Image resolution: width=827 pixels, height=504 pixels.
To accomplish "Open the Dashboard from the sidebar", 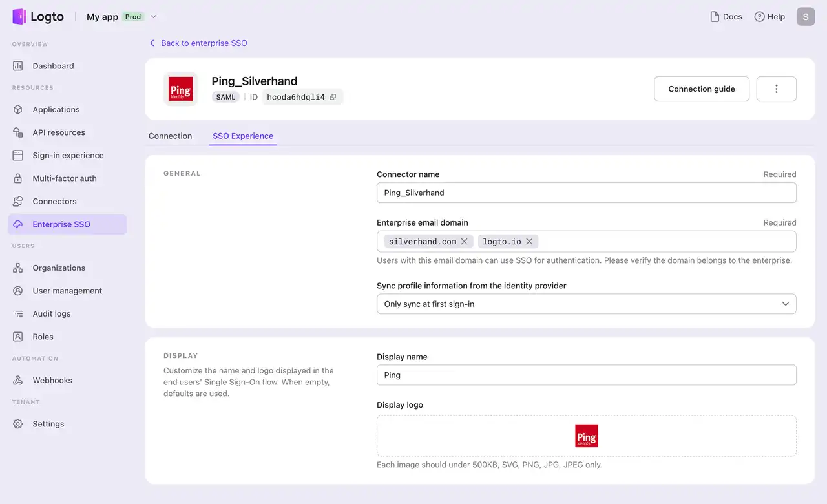I will [x=53, y=65].
